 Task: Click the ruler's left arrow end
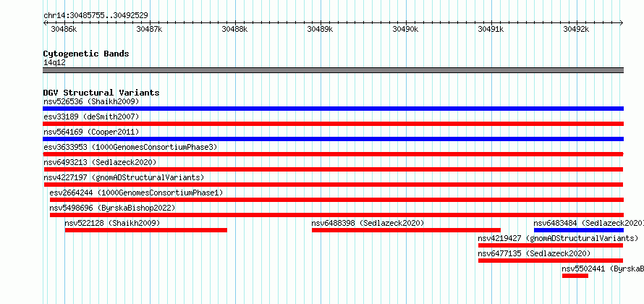pyautogui.click(x=45, y=23)
